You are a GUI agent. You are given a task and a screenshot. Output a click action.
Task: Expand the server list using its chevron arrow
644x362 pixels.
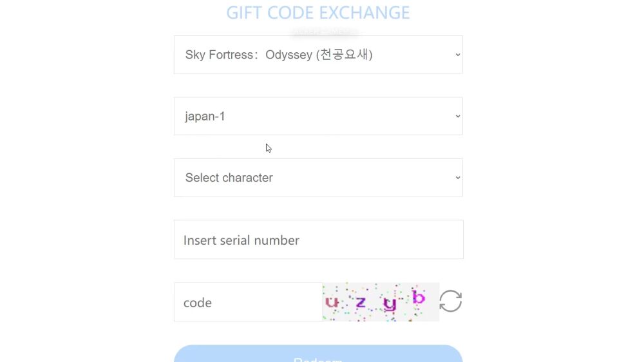click(458, 117)
